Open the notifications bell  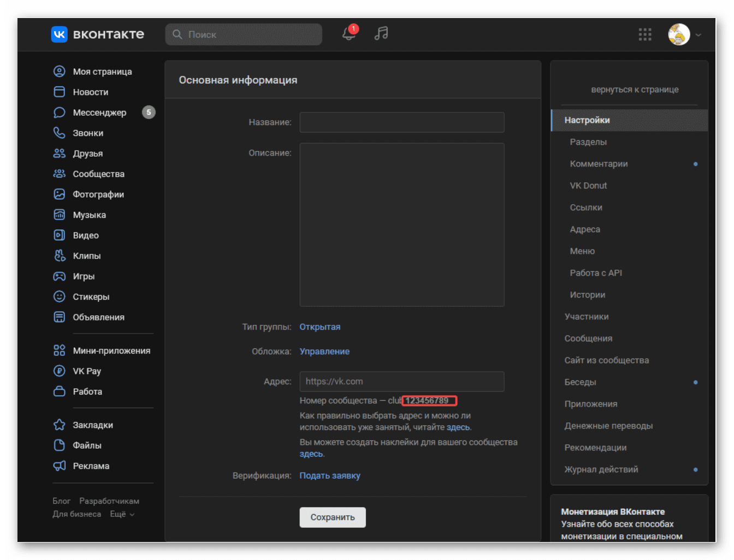349,33
